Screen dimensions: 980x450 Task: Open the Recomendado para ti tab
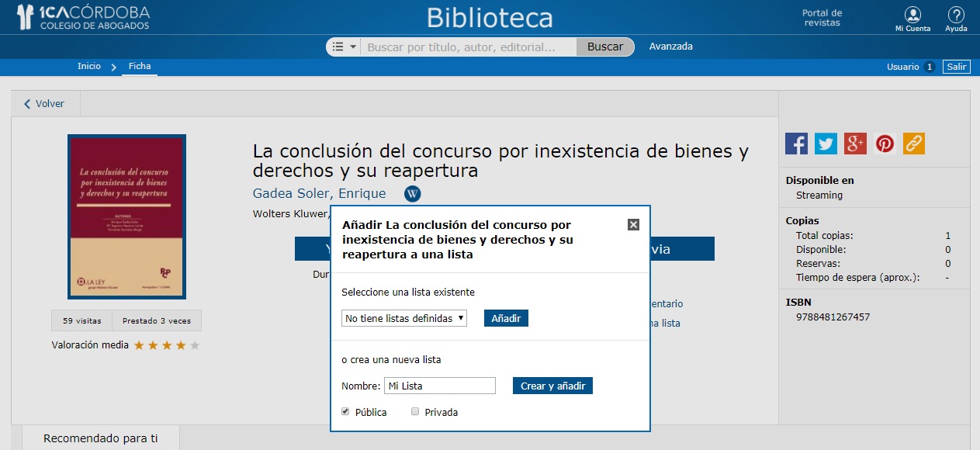pyautogui.click(x=100, y=438)
